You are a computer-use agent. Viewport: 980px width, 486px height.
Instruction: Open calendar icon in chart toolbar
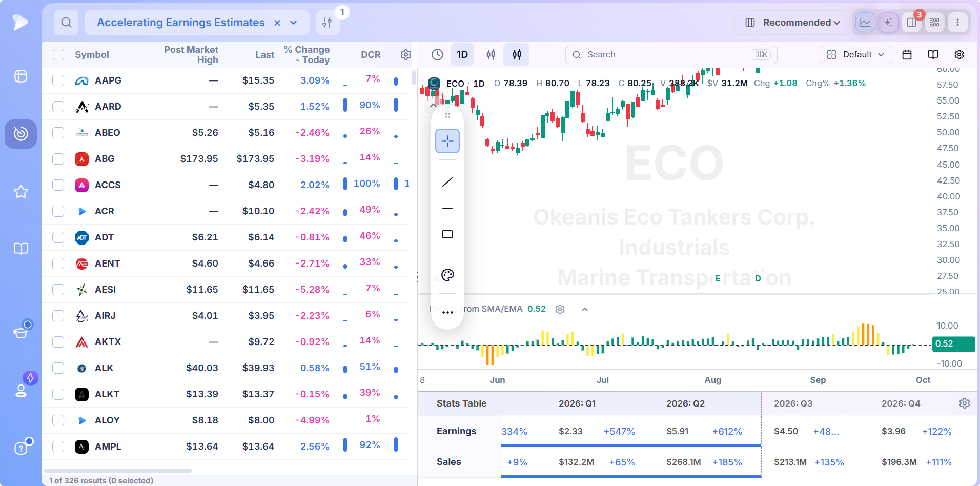[907, 55]
